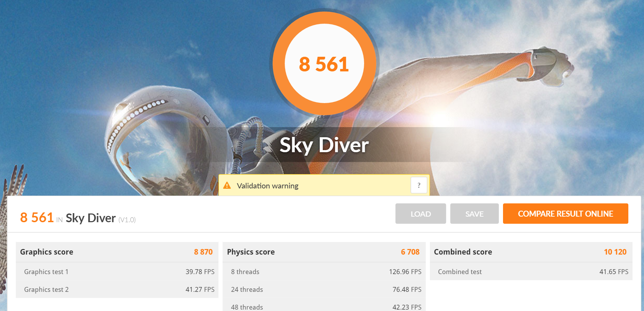Click the 48 threads result row
This screenshot has width=644, height=311.
(x=324, y=305)
